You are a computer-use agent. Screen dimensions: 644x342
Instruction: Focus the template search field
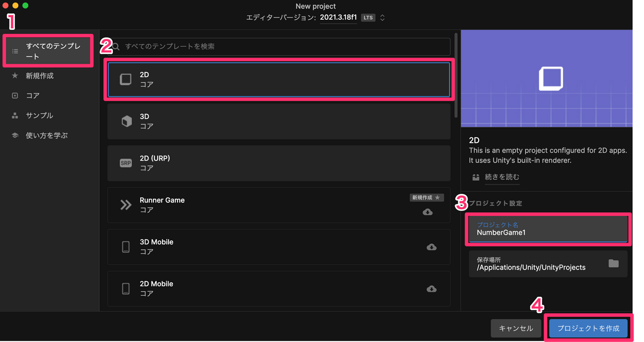point(279,47)
